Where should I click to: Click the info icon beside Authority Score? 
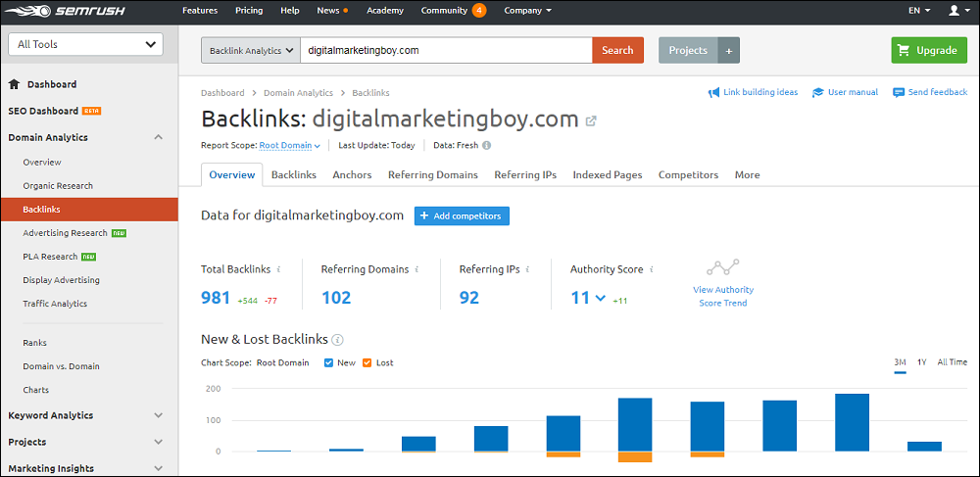pos(652,269)
